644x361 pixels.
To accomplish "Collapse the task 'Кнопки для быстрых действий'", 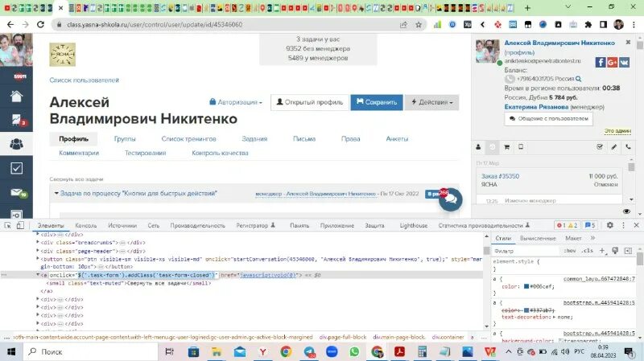I will click(x=56, y=193).
